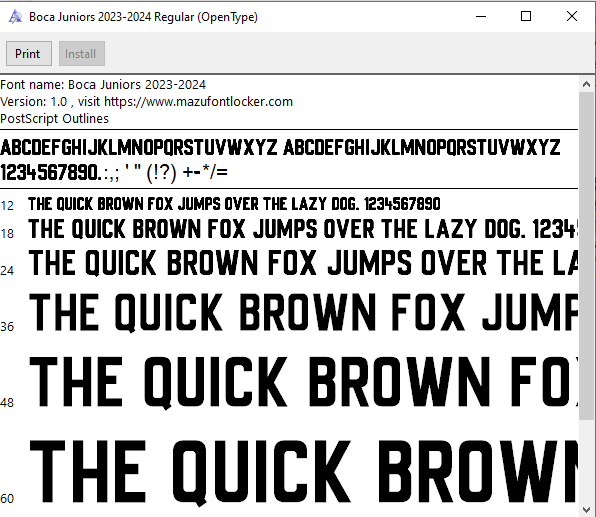Click the scrollbar down arrow

click(586, 509)
